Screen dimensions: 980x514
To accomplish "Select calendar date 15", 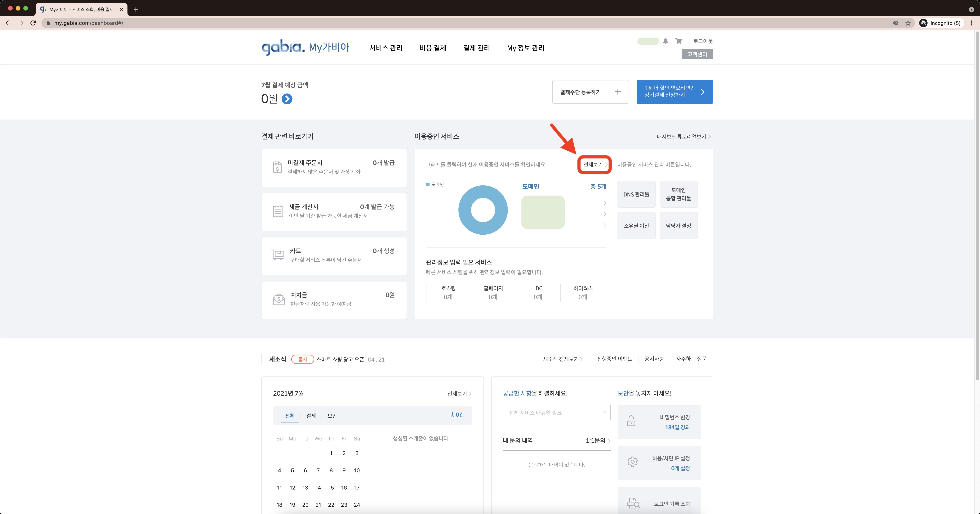I will [x=331, y=488].
